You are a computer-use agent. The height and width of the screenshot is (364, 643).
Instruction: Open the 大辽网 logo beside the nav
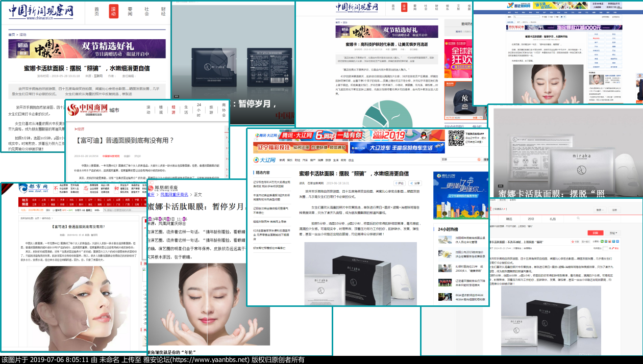pos(264,160)
